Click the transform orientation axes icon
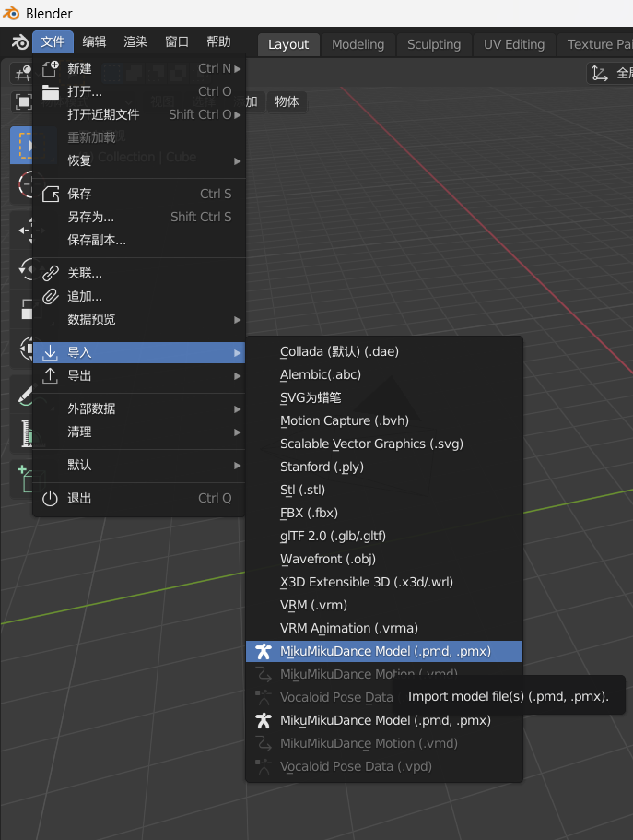Viewport: 633px width, 840px height. click(599, 73)
